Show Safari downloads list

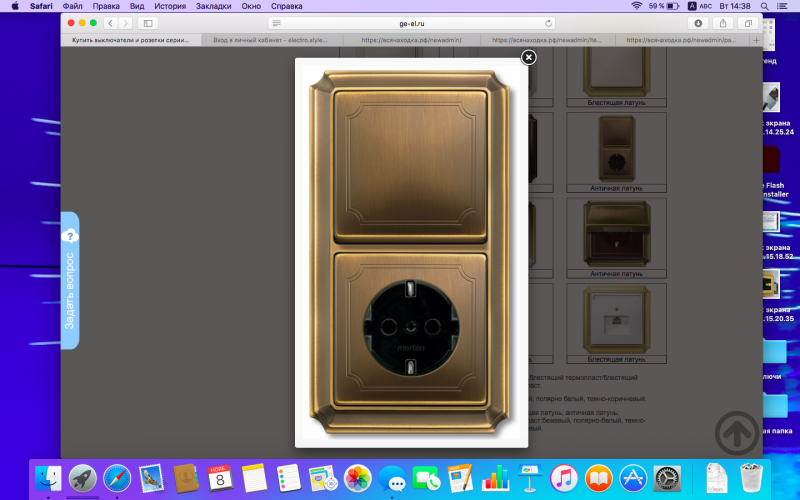tap(698, 23)
